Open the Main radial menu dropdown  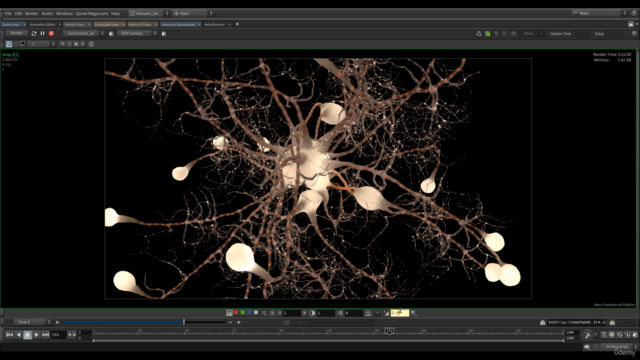tap(193, 13)
